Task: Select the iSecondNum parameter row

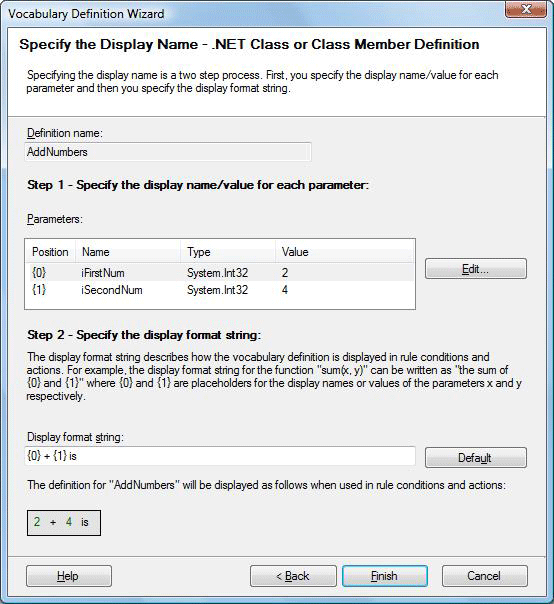Action: (x=220, y=290)
